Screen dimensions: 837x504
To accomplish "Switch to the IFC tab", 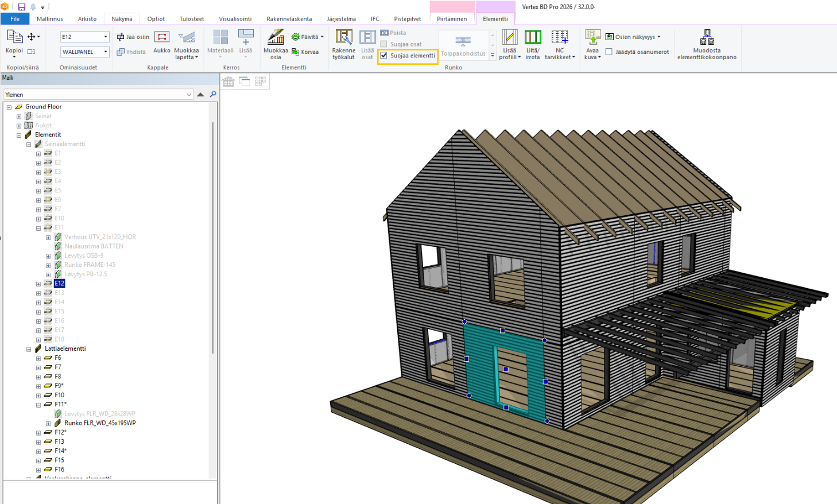I will tap(375, 19).
